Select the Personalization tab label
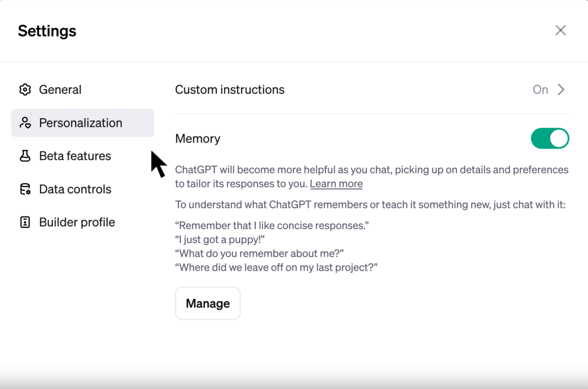Viewport: 588px width, 389px height. [81, 123]
